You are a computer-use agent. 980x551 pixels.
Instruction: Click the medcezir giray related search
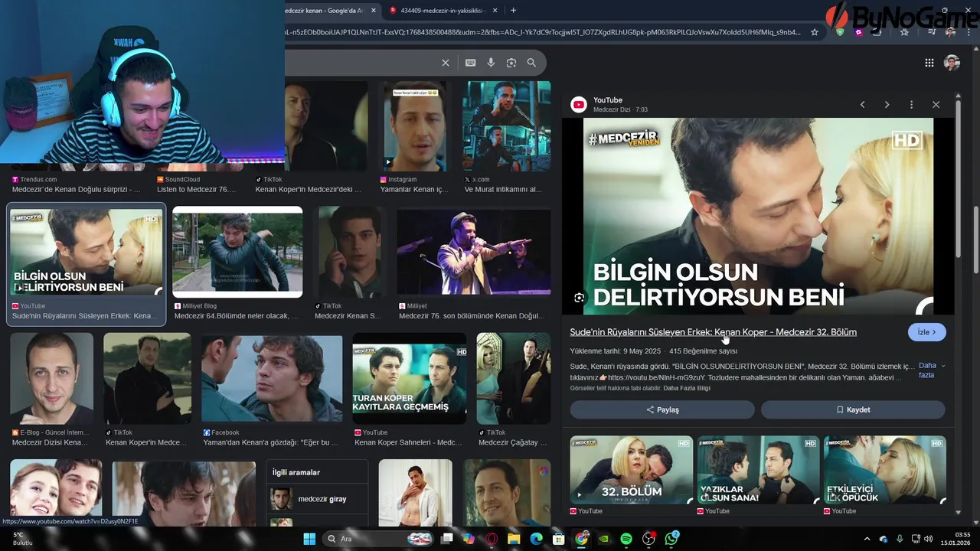[x=317, y=499]
